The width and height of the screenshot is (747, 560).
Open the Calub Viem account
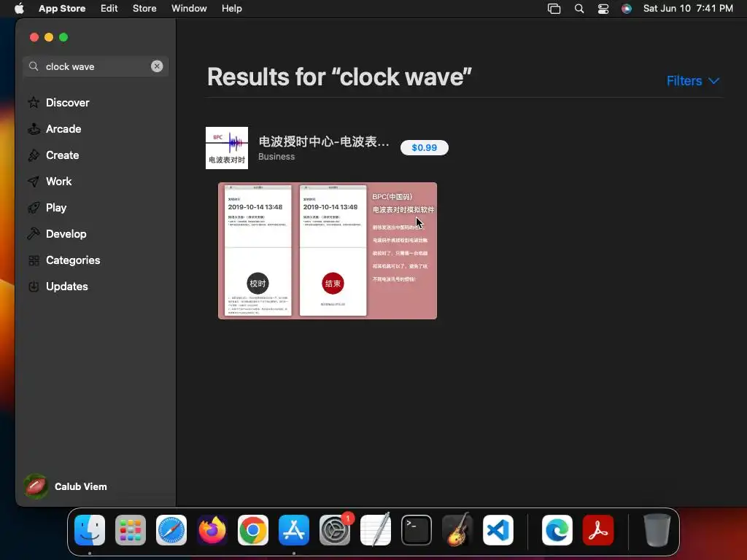(x=80, y=486)
